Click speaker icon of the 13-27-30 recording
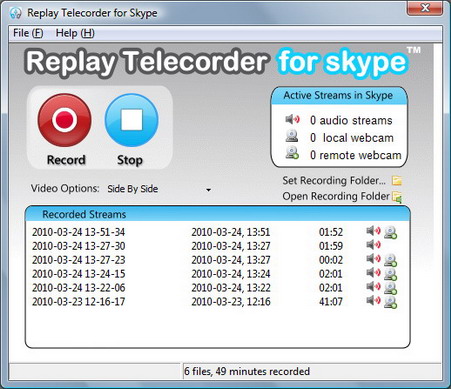Viewport: 451px width, 389px height. point(373,245)
